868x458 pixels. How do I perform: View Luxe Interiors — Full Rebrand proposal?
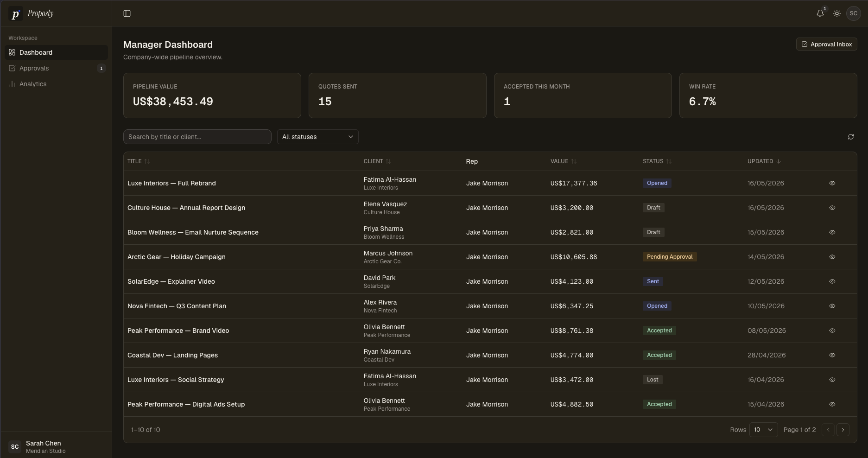[832, 183]
